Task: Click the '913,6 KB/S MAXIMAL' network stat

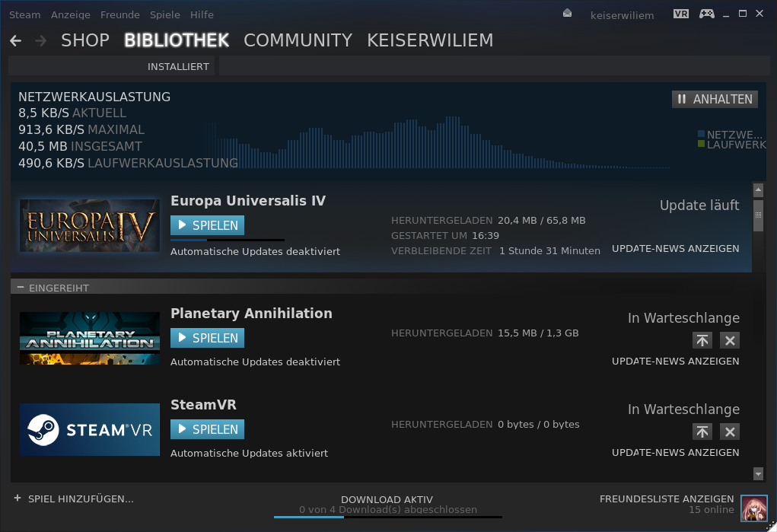Action: 81,130
